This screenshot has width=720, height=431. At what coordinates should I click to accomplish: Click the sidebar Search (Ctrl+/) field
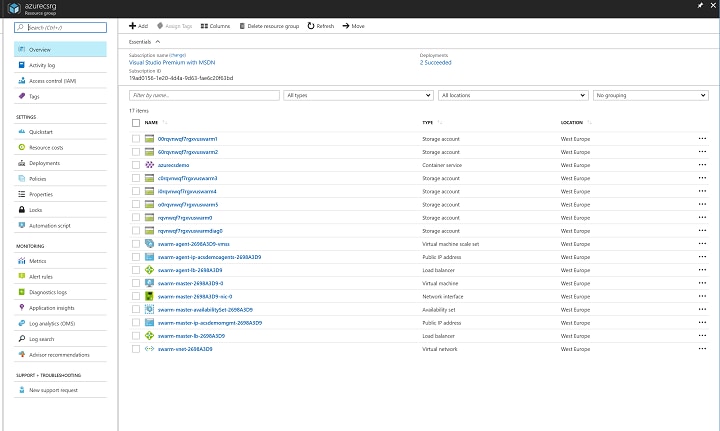point(60,28)
